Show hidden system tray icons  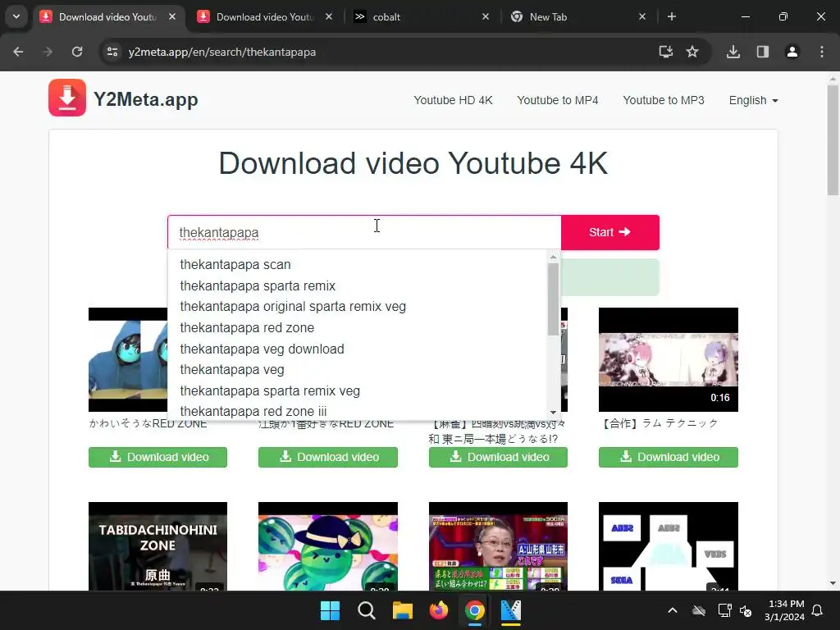(673, 610)
